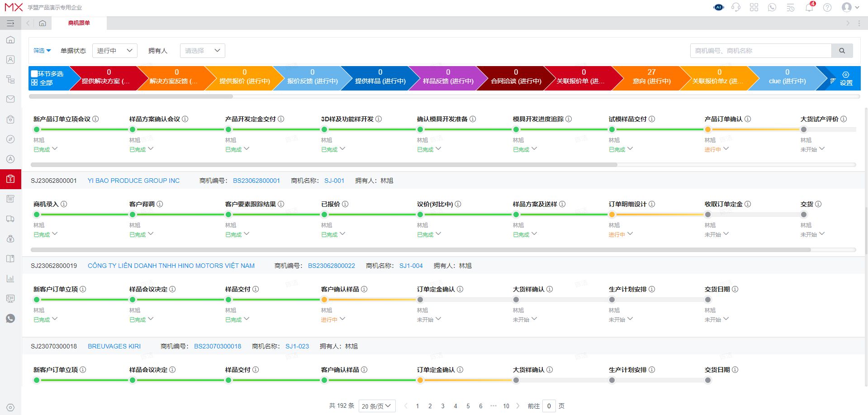
Task: Enable the 环节多选 checkbox
Action: point(34,73)
